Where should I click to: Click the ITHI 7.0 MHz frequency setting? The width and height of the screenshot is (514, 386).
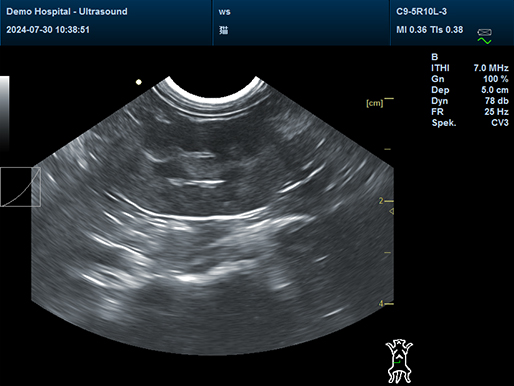pyautogui.click(x=470, y=68)
